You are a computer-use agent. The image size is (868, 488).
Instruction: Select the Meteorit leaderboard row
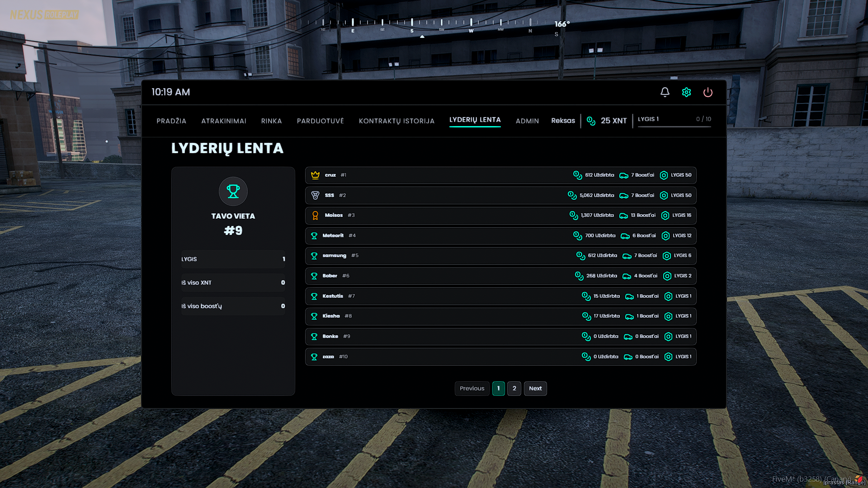pyautogui.click(x=452, y=235)
